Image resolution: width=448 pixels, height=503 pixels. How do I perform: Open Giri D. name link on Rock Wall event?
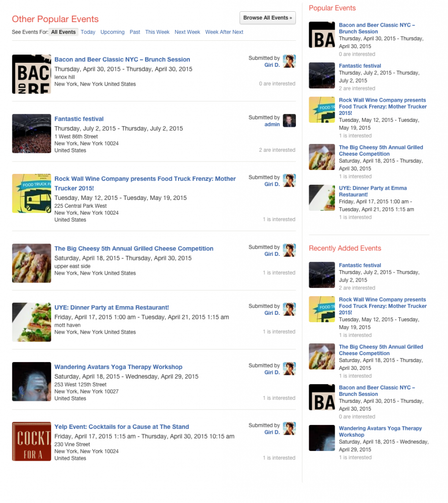(272, 184)
